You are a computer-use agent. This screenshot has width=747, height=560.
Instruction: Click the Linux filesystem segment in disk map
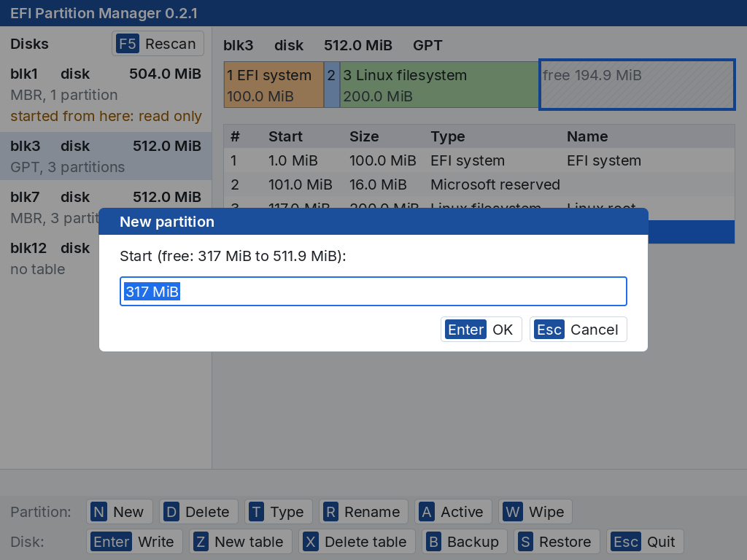439,85
